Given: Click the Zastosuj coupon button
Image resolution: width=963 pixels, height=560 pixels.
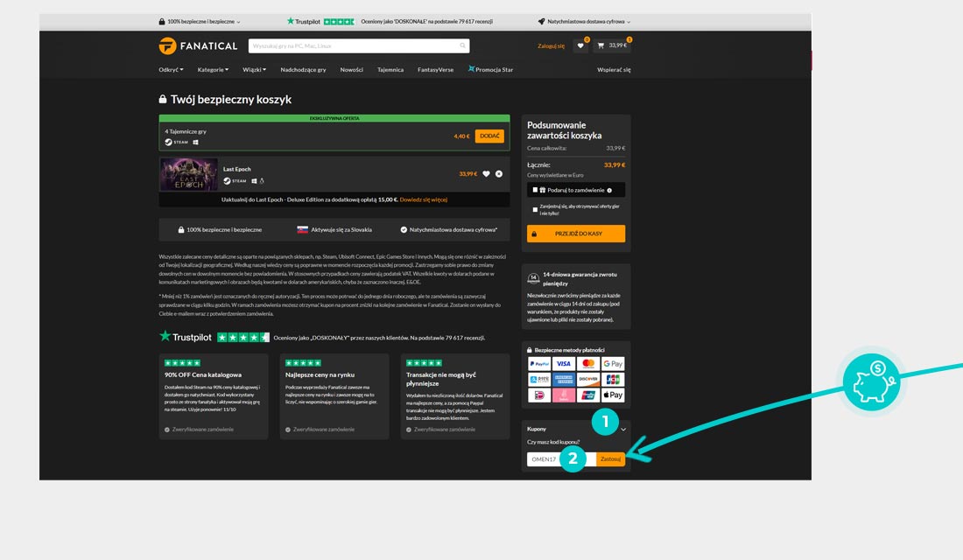Looking at the screenshot, I should pyautogui.click(x=610, y=459).
